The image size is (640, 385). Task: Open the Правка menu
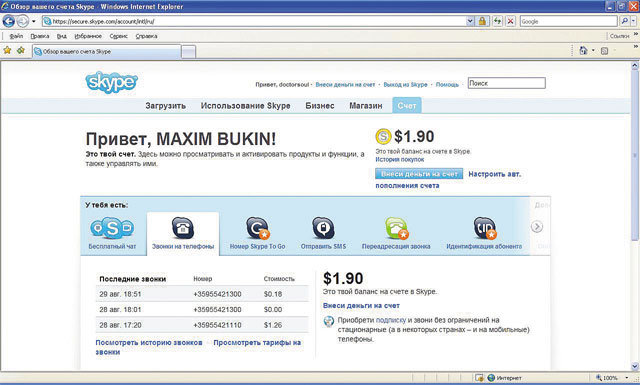click(x=40, y=36)
